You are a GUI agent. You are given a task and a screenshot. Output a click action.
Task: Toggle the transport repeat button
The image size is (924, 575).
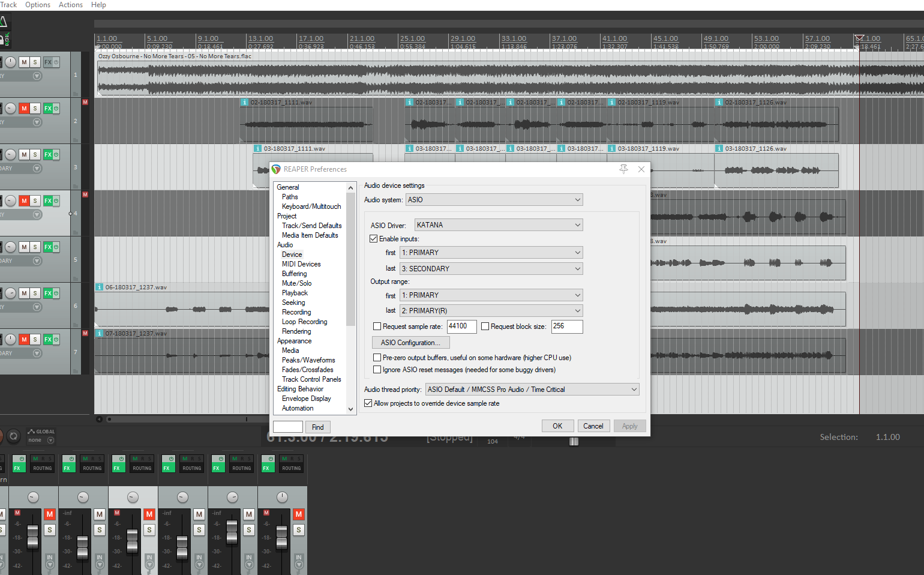click(x=13, y=436)
